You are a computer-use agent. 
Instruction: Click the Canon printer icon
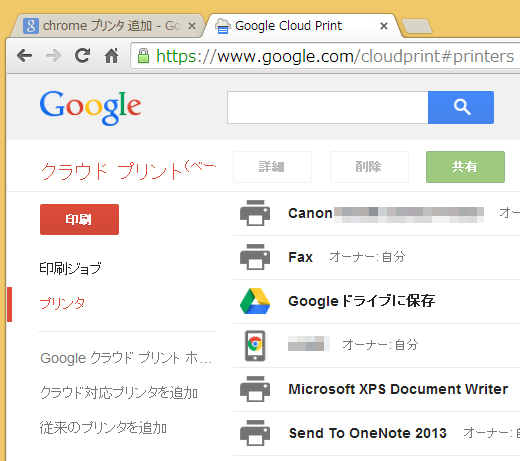point(255,213)
